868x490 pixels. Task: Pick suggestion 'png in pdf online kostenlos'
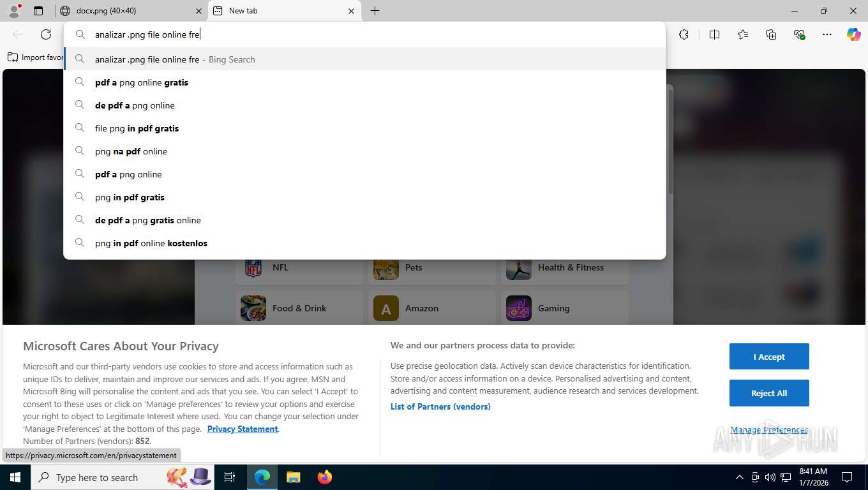[365, 243]
